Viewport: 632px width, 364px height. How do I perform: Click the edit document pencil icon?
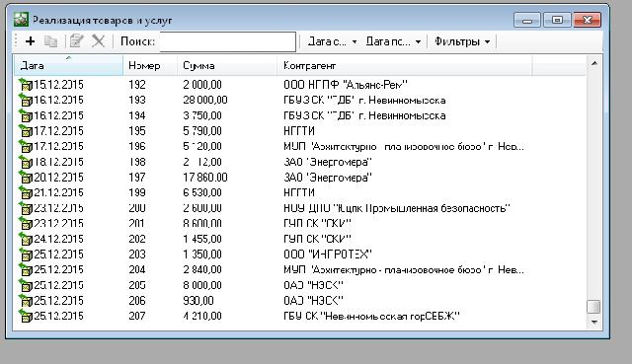click(77, 41)
